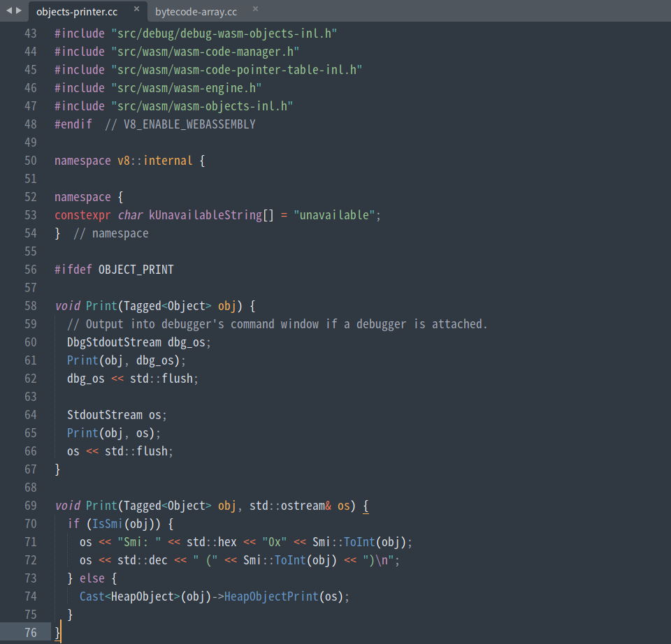Image resolution: width=671 pixels, height=644 pixels.
Task: Close the objects-printer.cc tab
Action: [136, 9]
